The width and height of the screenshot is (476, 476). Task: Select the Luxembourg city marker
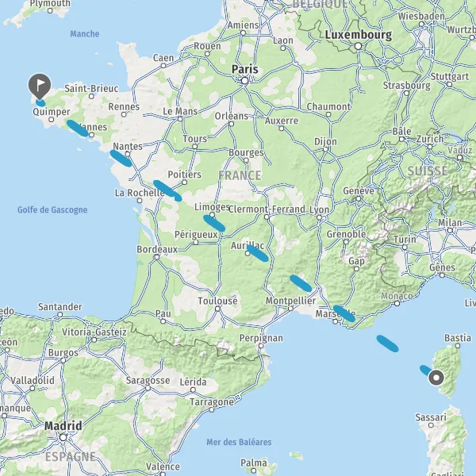pyautogui.click(x=359, y=46)
